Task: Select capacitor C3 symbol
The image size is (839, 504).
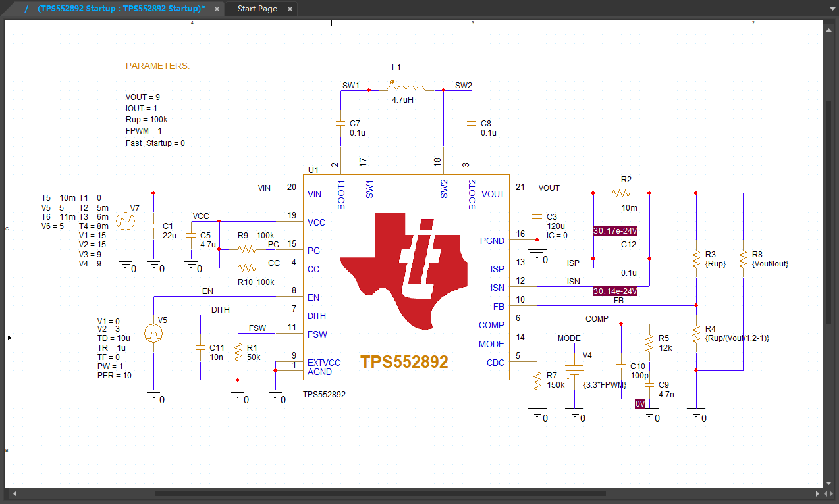Action: (x=537, y=217)
